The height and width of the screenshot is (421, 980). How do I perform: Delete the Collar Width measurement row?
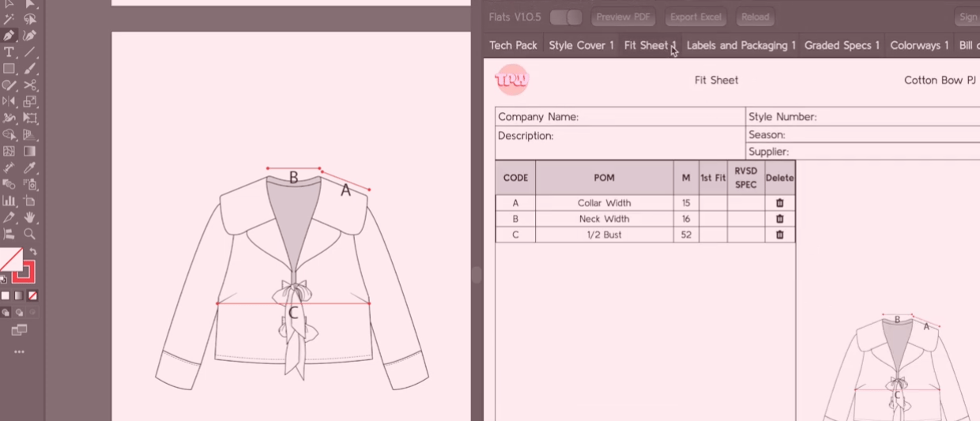point(780,203)
